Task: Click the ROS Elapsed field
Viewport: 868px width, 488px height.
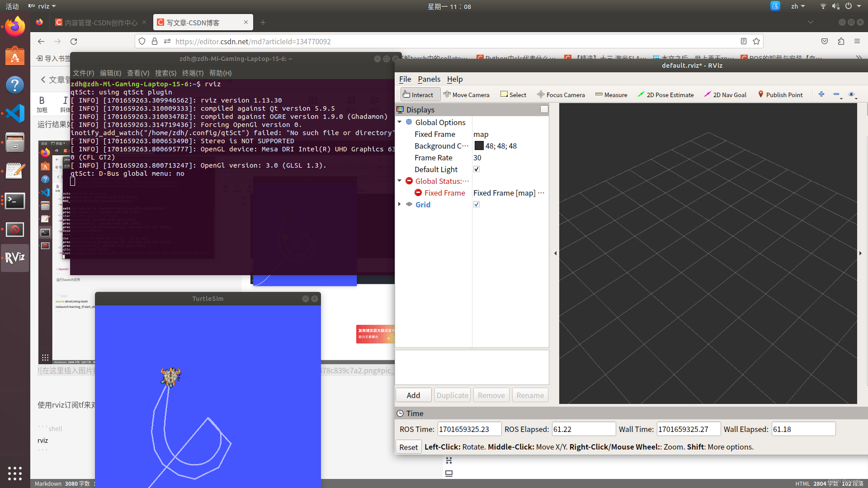Action: point(583,429)
